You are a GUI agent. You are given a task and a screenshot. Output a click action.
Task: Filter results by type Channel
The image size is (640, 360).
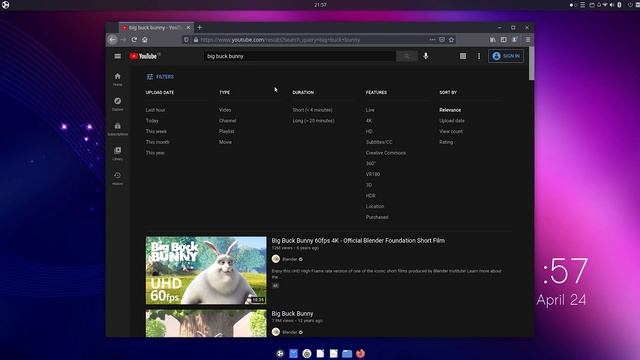pos(227,121)
